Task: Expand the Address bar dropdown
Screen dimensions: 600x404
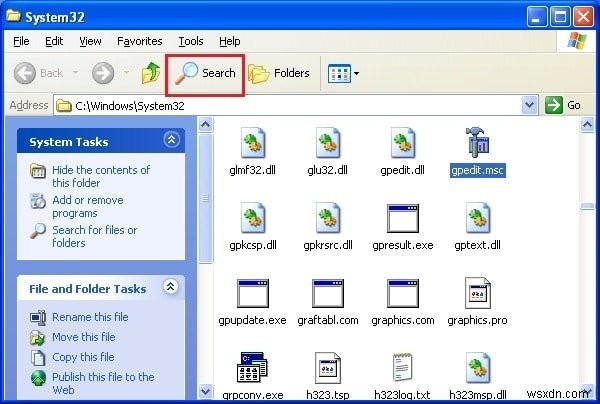Action: [530, 105]
